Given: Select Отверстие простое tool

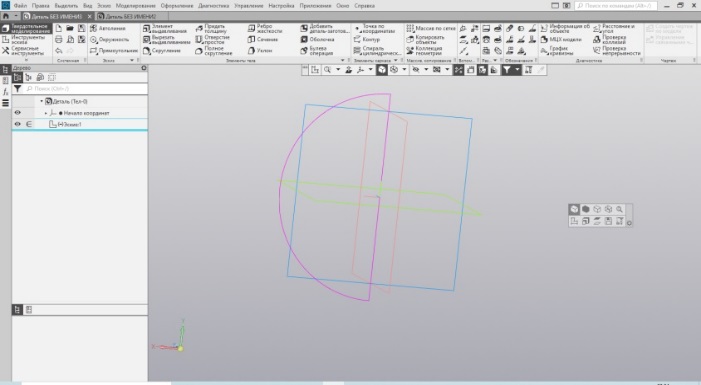Looking at the screenshot, I should tap(212, 39).
